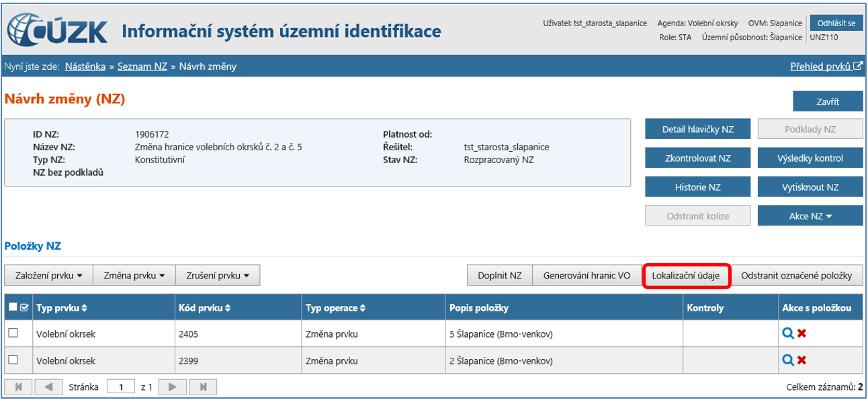Open detail magnifier for Volební okrsek 2399
The image size is (868, 402).
pos(788,360)
